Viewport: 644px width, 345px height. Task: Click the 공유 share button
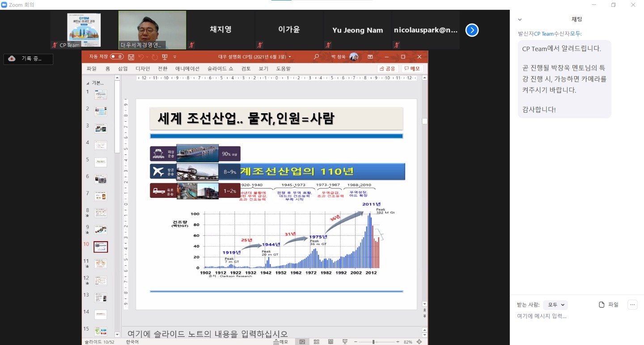(388, 68)
